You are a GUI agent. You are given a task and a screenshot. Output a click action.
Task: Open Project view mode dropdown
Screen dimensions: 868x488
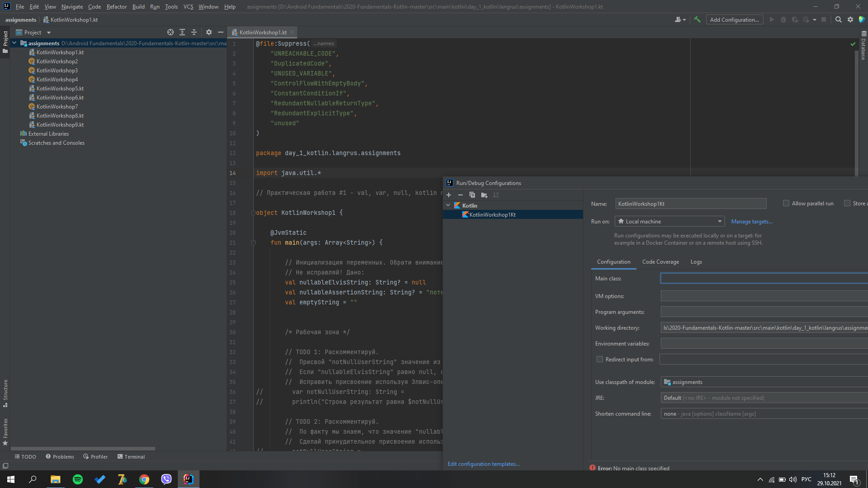click(x=49, y=33)
